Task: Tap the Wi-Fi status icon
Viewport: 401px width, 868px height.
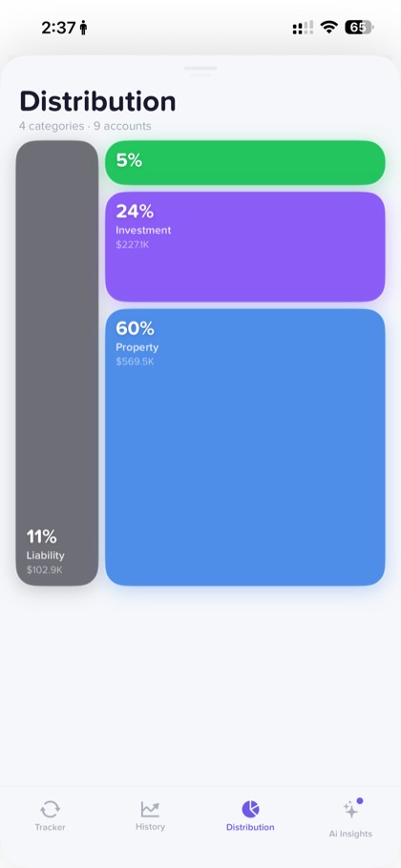Action: click(329, 27)
